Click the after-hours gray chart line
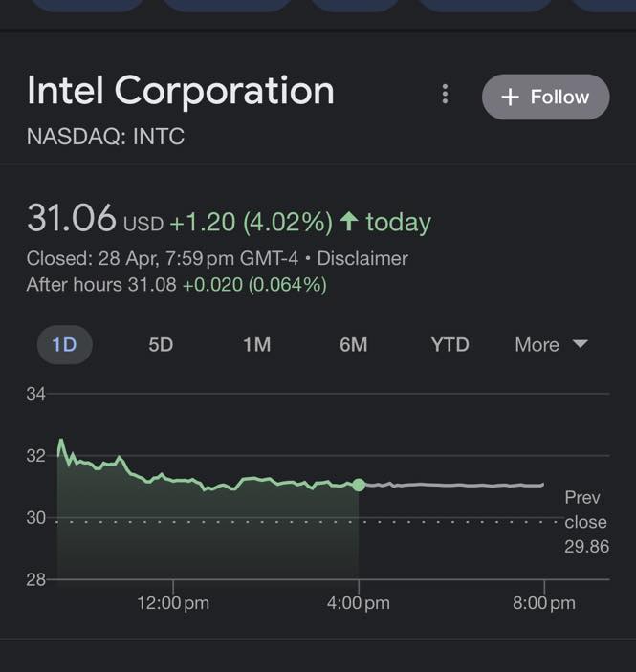 450,486
